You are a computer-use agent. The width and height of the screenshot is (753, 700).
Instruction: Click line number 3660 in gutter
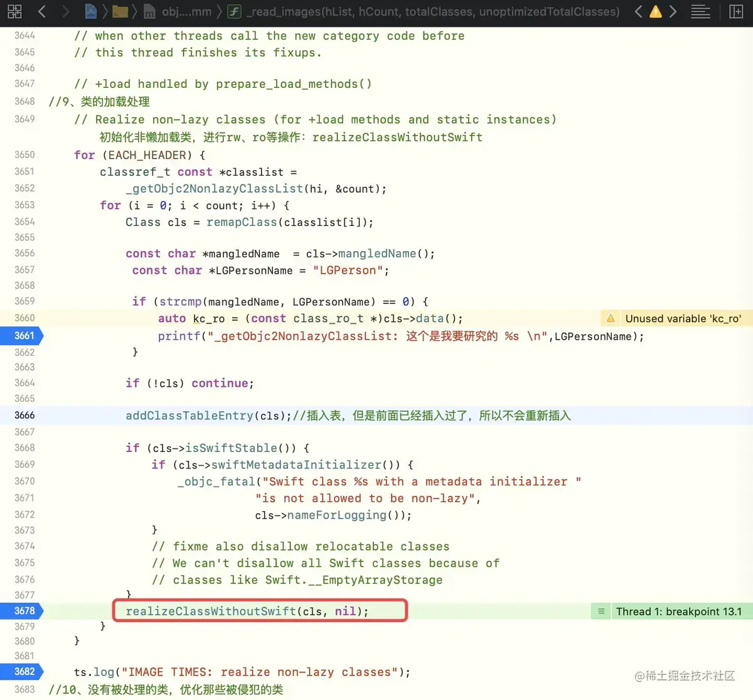click(24, 318)
